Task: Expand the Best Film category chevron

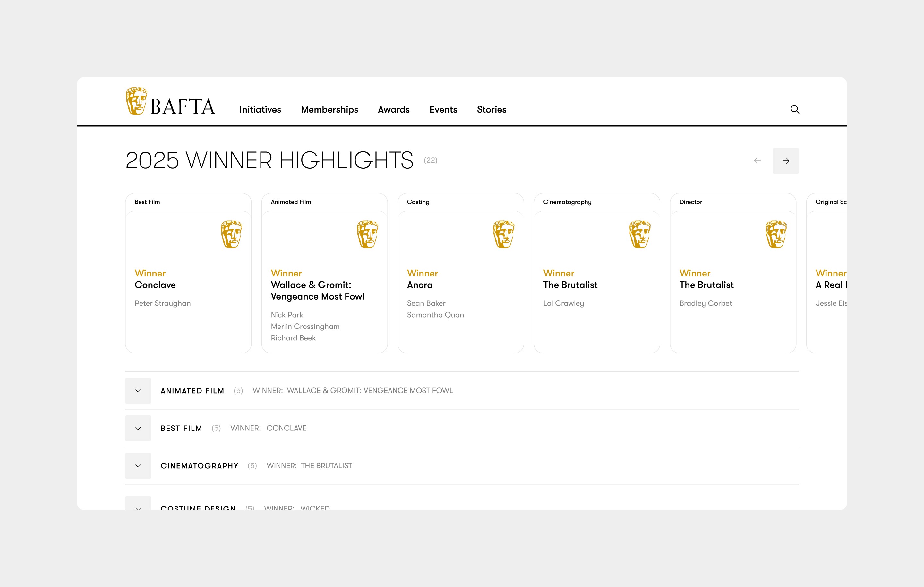Action: pyautogui.click(x=138, y=428)
